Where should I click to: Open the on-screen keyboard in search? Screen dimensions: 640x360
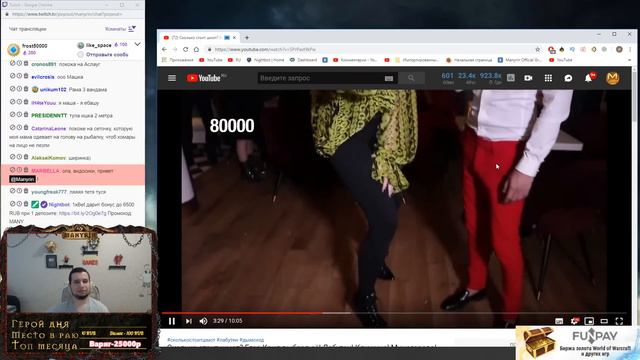[389, 78]
